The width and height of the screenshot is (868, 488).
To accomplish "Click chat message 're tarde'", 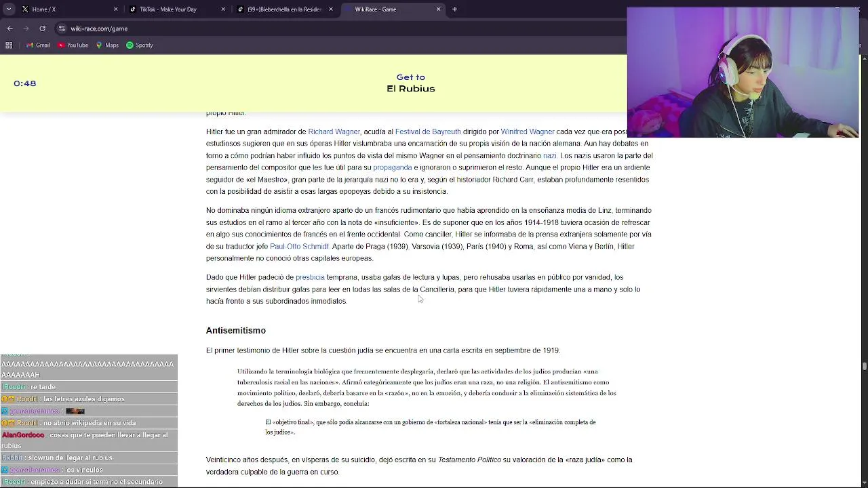I will (43, 386).
